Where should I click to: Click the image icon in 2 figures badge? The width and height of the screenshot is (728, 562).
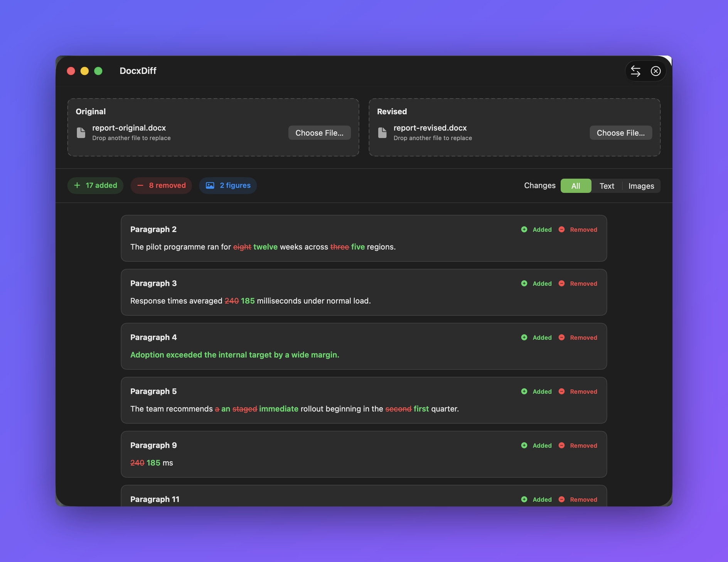click(x=210, y=186)
